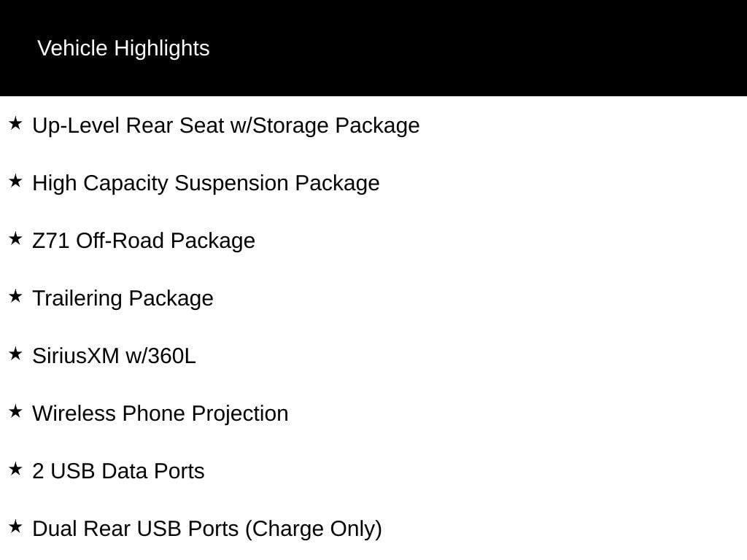
Task: Click the Wireless Phone Projection item
Action: click(x=160, y=414)
